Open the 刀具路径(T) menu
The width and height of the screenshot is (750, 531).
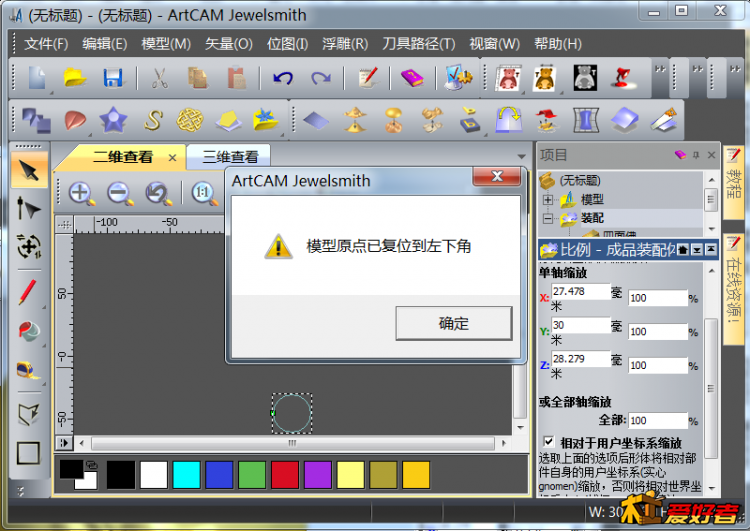coord(419,44)
